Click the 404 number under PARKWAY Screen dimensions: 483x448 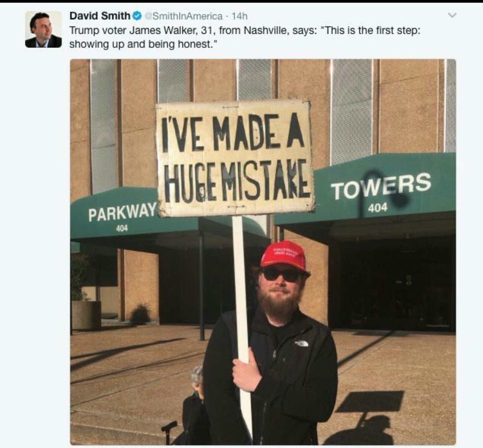[x=122, y=228]
